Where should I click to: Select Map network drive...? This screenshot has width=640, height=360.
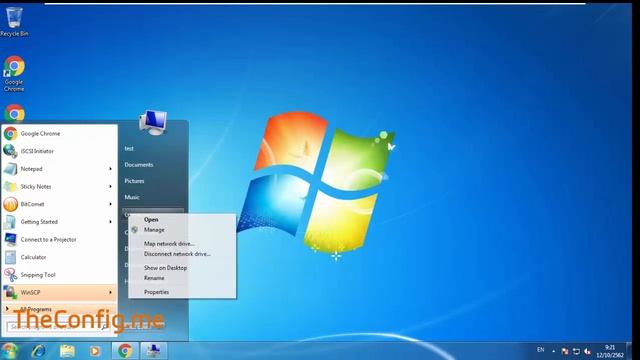[182, 244]
